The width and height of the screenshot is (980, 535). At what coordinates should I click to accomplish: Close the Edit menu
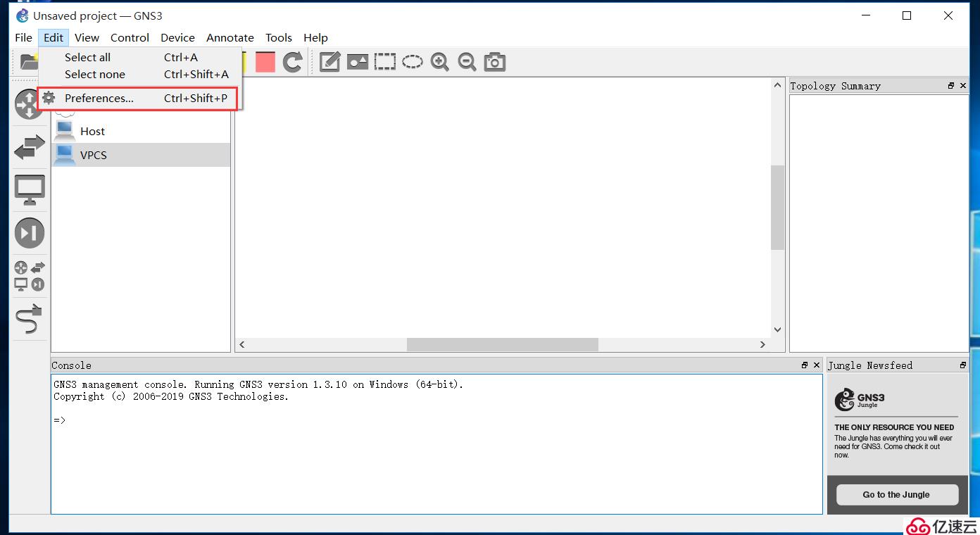point(54,37)
